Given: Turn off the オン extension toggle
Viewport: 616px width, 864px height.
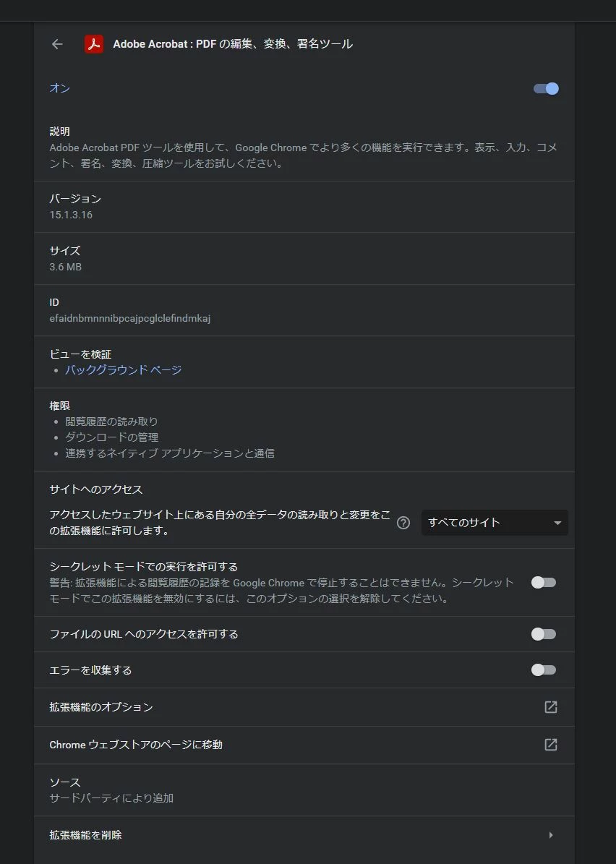Looking at the screenshot, I should (x=546, y=89).
